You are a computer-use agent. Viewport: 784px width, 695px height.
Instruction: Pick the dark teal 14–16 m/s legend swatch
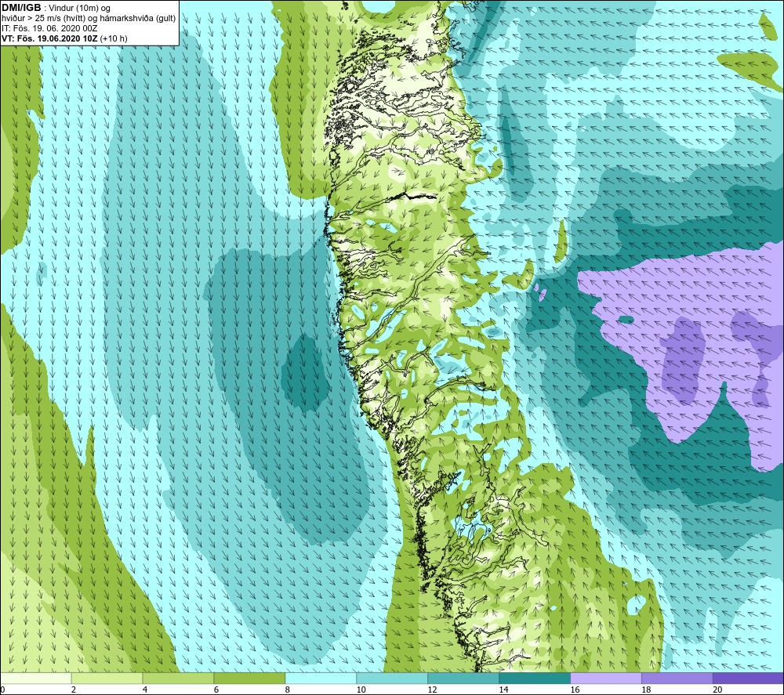pyautogui.click(x=535, y=678)
